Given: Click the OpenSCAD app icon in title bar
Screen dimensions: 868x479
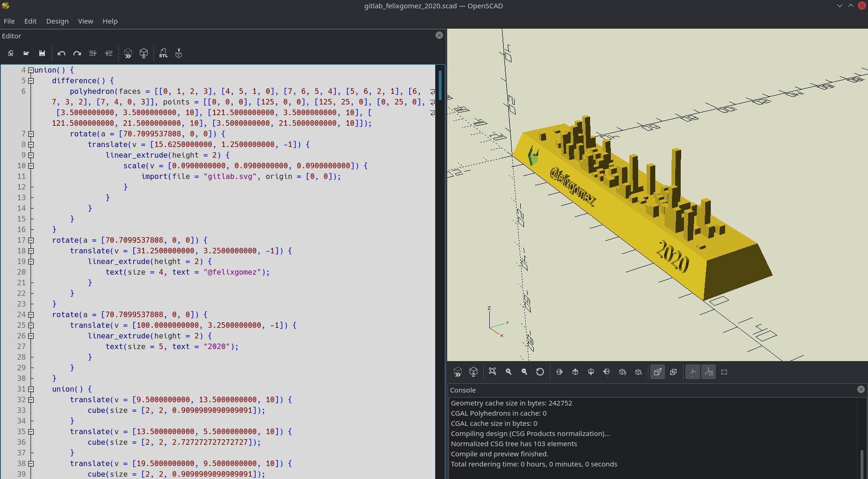Looking at the screenshot, I should 6,6.
